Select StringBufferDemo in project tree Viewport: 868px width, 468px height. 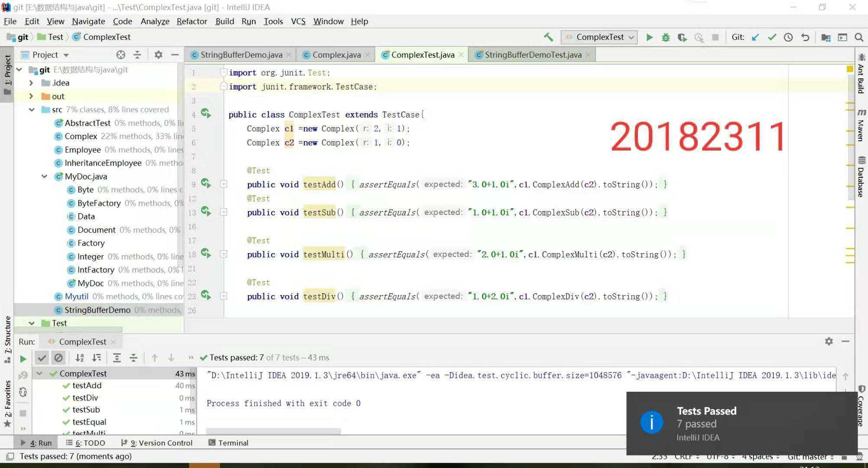[x=98, y=310]
